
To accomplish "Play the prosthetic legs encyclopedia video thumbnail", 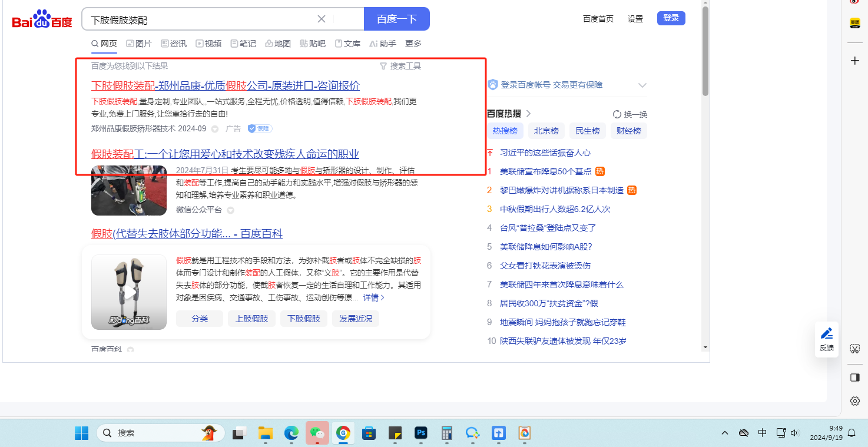I will [129, 292].
